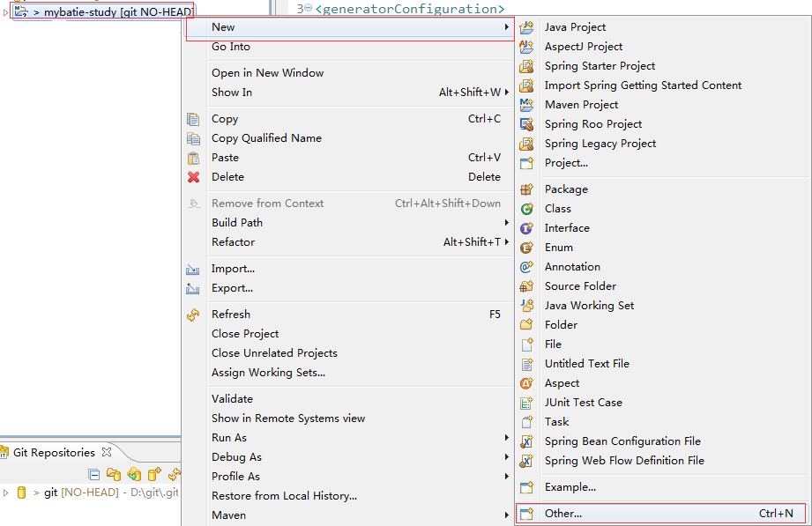The width and height of the screenshot is (812, 526).
Task: Select the Spring Legacy Project icon
Action: (526, 144)
